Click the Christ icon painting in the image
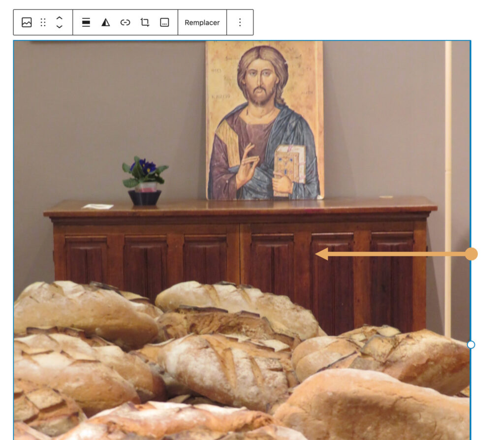This screenshot has height=440, width=504. click(x=264, y=120)
